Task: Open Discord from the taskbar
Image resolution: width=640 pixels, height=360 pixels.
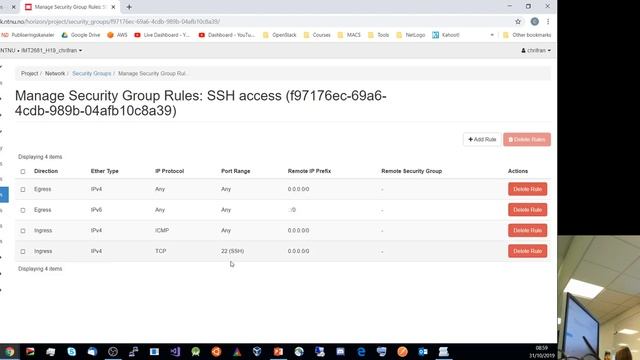Action: click(x=340, y=351)
